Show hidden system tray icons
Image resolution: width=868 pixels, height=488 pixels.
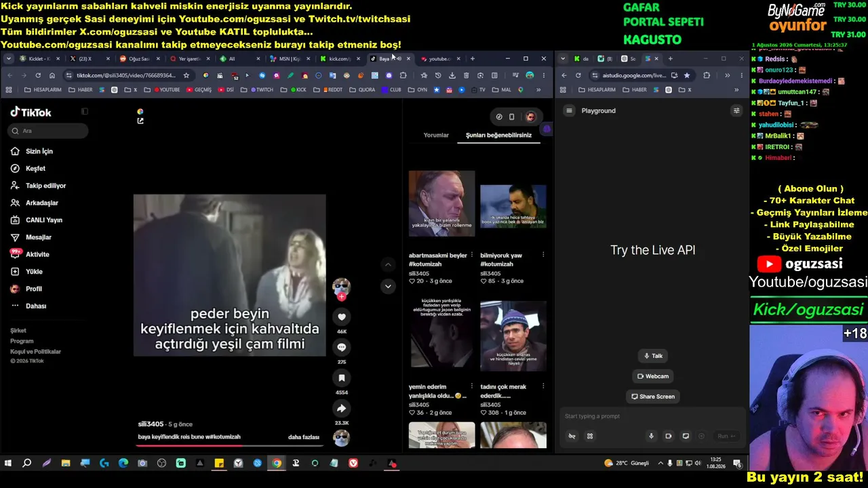coord(661,464)
